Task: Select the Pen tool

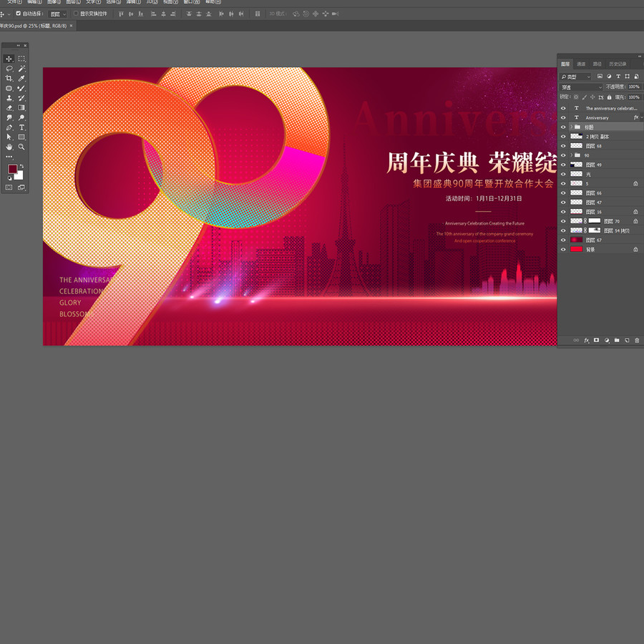Action: click(9, 127)
